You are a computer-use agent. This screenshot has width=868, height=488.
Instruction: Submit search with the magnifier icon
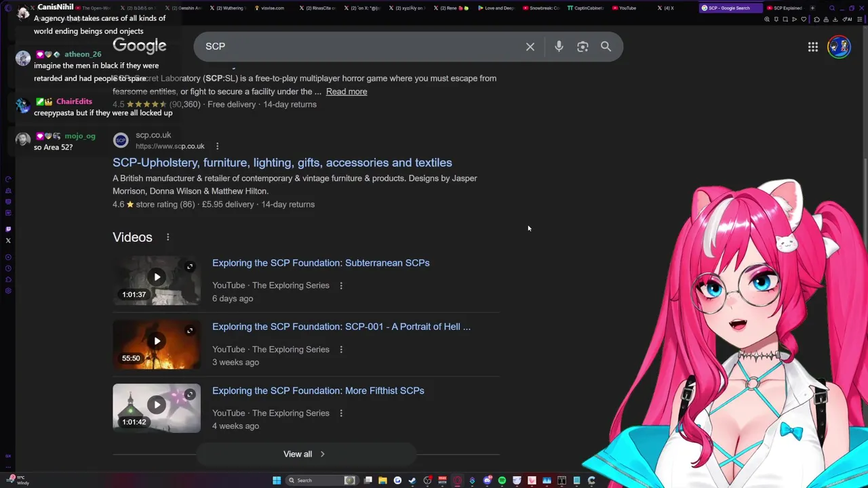(x=606, y=47)
